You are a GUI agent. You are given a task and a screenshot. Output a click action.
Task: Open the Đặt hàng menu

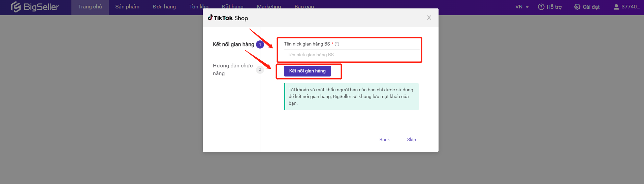[x=233, y=7]
